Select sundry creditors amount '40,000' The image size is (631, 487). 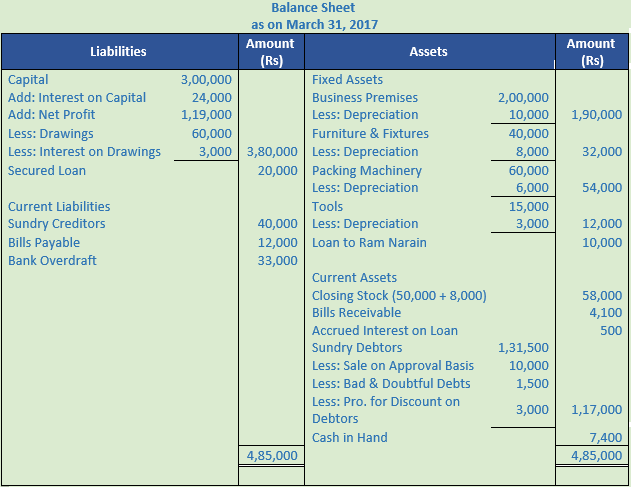coord(278,224)
